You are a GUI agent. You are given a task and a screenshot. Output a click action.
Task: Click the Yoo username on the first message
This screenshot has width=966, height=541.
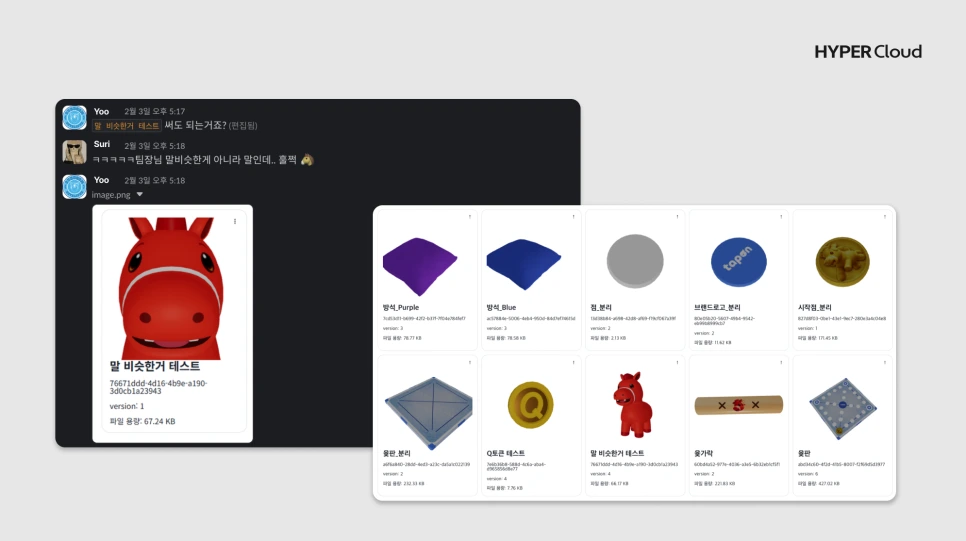point(101,112)
